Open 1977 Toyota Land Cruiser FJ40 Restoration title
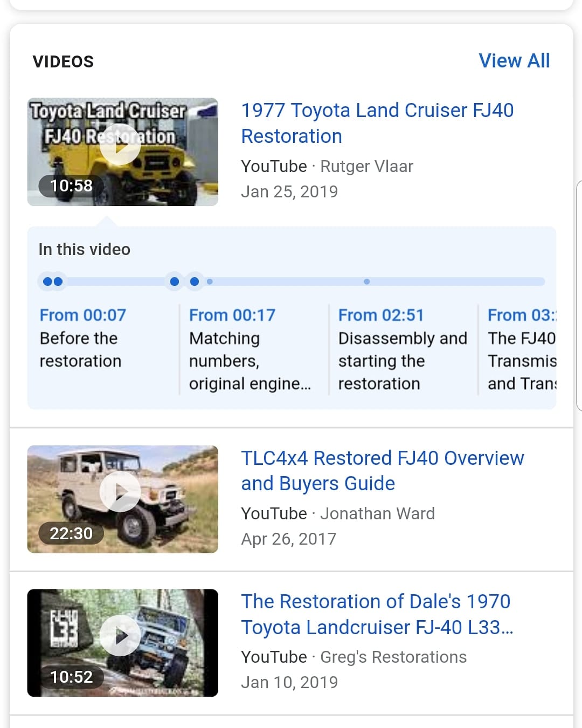This screenshot has width=582, height=728. point(377,123)
